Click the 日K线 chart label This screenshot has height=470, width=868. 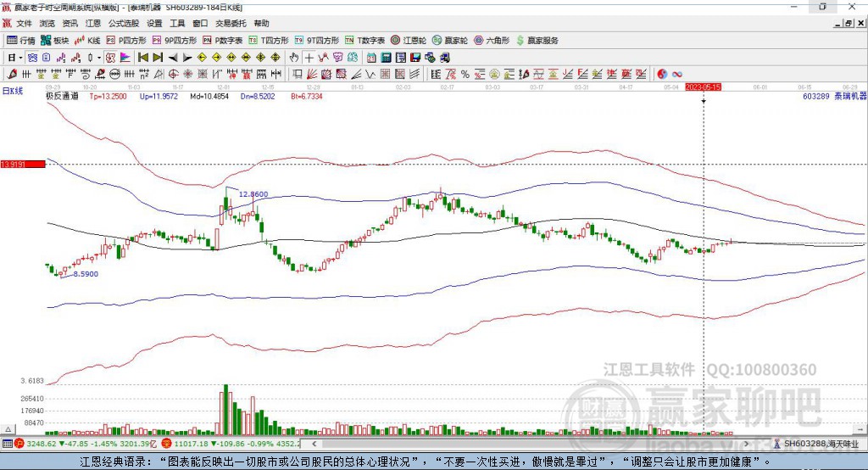coord(13,91)
